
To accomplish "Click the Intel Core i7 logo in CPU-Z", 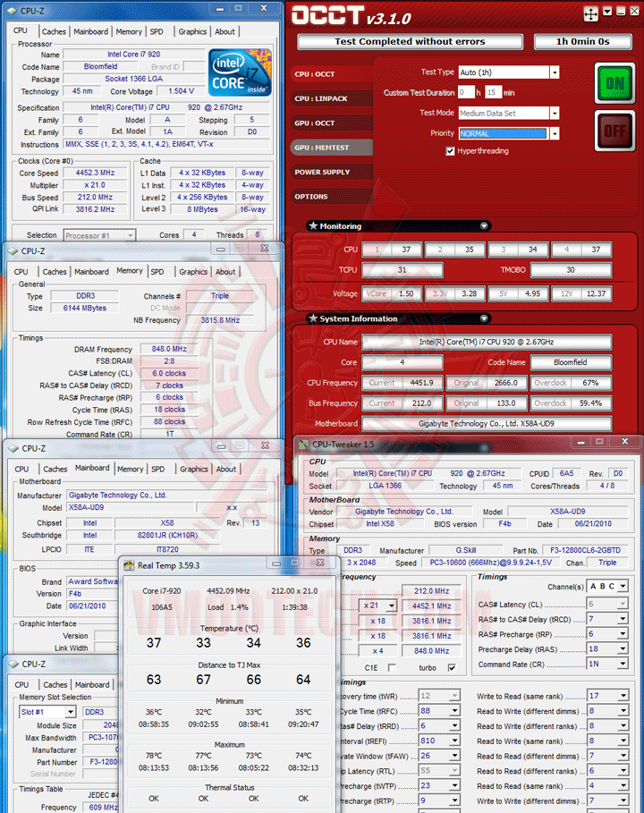I will [x=240, y=72].
